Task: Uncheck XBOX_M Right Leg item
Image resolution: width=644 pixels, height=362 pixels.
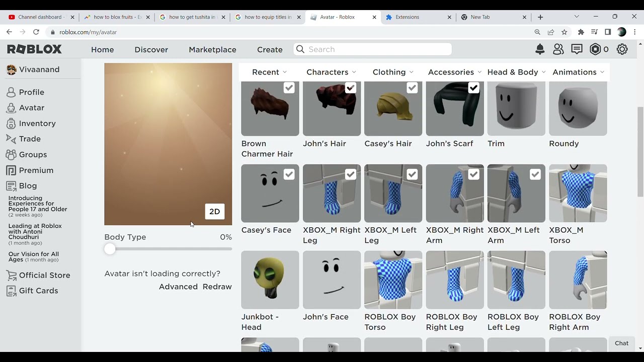Action: point(351,174)
